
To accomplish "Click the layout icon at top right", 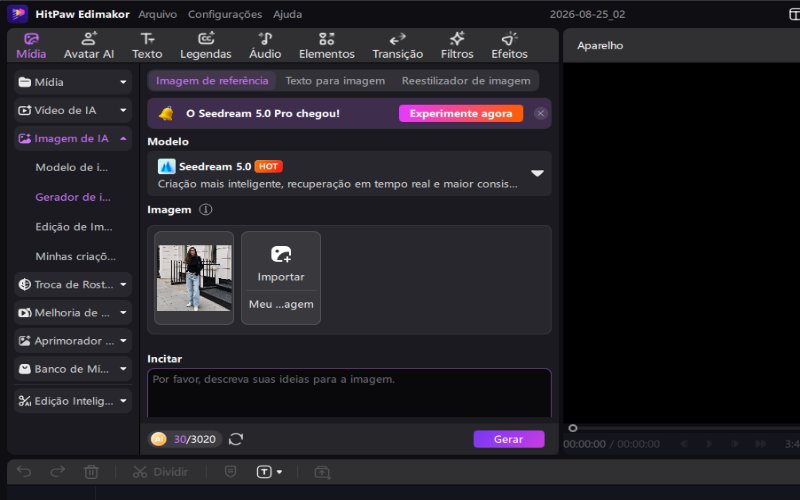I will point(794,14).
